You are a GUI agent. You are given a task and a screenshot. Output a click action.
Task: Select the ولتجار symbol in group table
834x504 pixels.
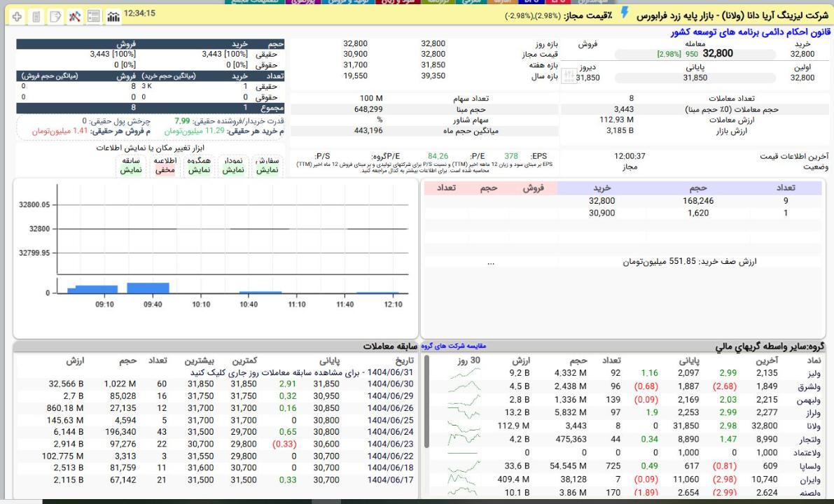click(811, 438)
